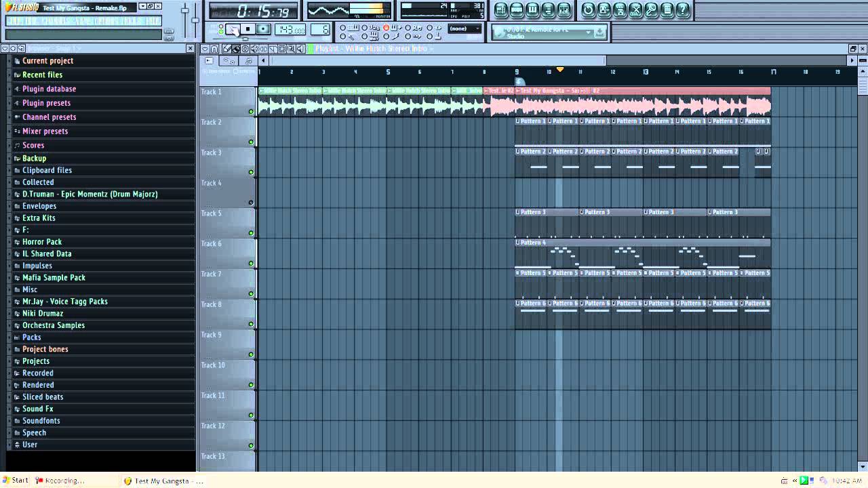The height and width of the screenshot is (488, 868).
Task: Open the Piano Roll view button
Action: click(532, 9)
